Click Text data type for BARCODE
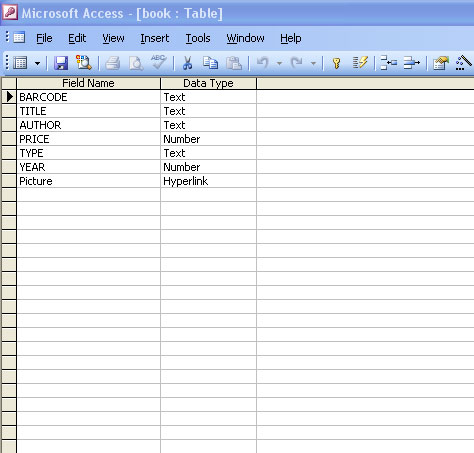The height and width of the screenshot is (453, 474). (209, 97)
